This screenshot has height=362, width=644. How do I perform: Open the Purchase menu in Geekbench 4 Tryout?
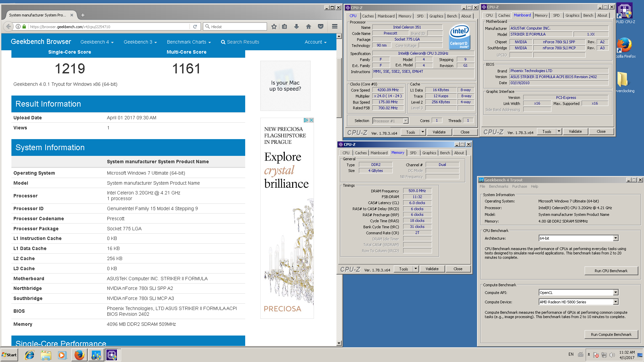(520, 186)
